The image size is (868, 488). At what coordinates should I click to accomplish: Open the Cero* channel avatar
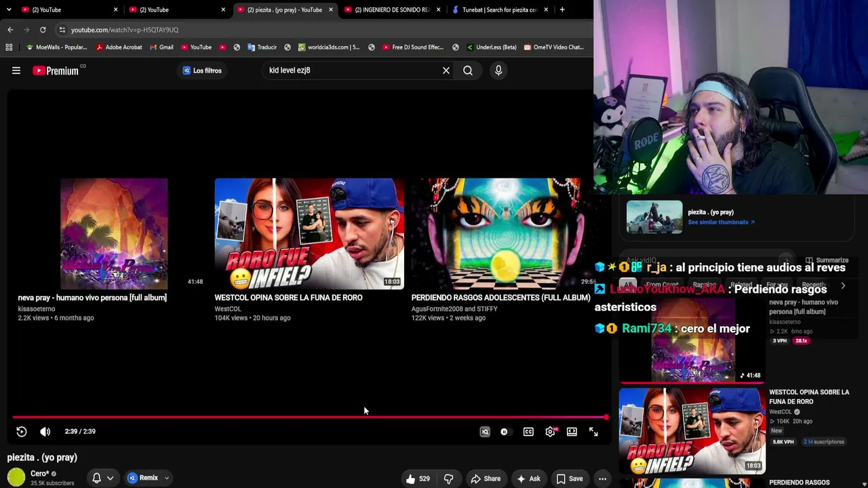pyautogui.click(x=16, y=478)
